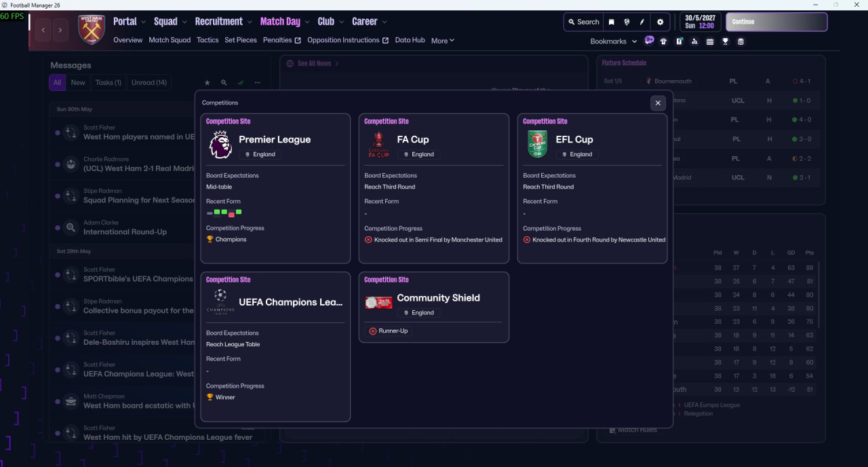This screenshot has height=467, width=868.
Task: Open the Overview tab
Action: (128, 40)
